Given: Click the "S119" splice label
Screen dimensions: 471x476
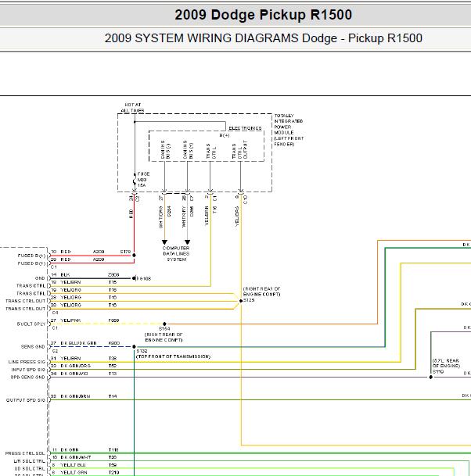Looking at the screenshot, I should coord(438,371).
